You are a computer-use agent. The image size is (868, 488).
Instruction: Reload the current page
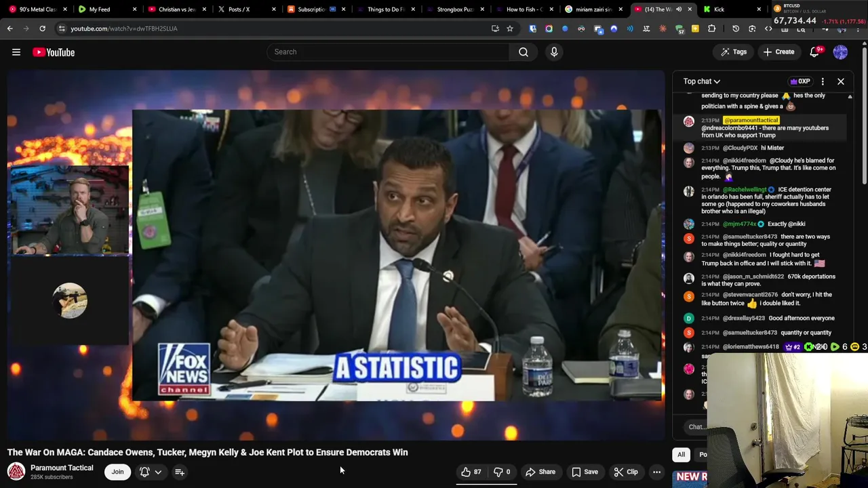point(42,28)
